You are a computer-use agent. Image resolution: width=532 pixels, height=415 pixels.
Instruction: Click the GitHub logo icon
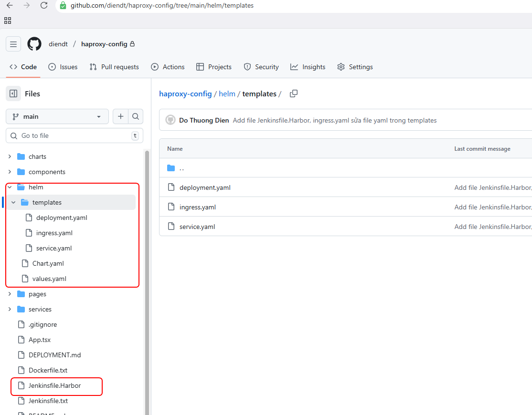[34, 44]
